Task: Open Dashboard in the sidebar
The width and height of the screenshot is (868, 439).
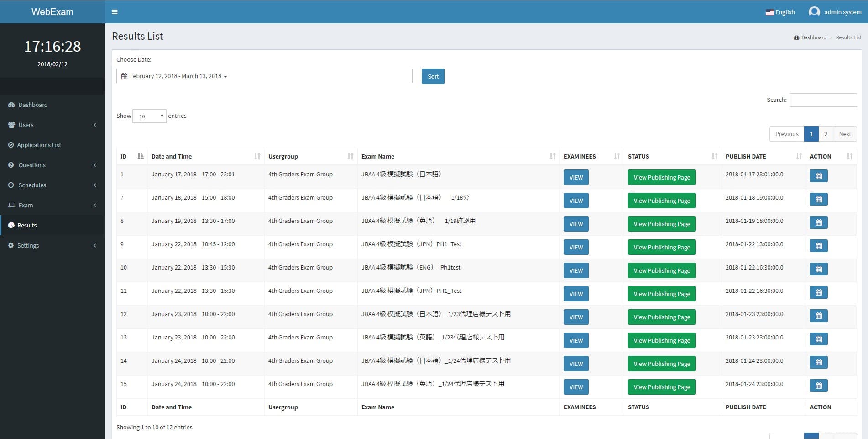Action: pyautogui.click(x=52, y=105)
